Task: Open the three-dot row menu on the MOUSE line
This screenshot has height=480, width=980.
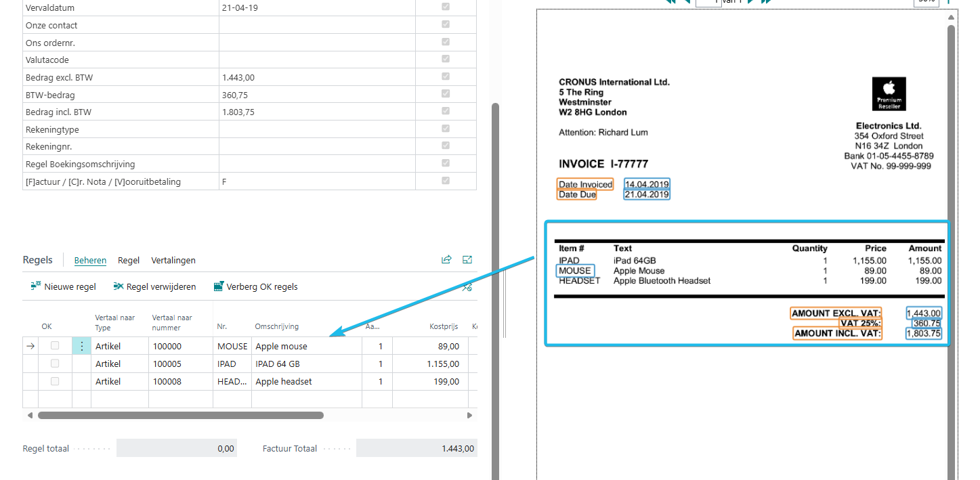Action: [82, 346]
